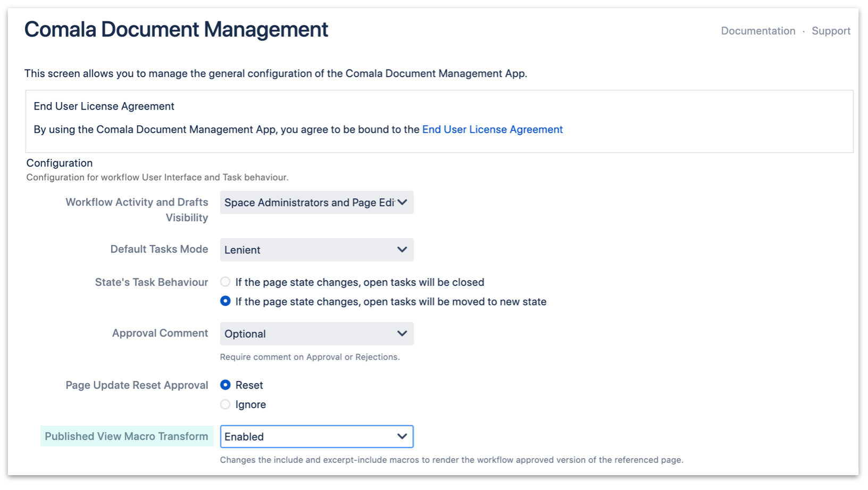The width and height of the screenshot is (868, 490).
Task: Click the highlighted Published View Macro Transform label
Action: [127, 436]
